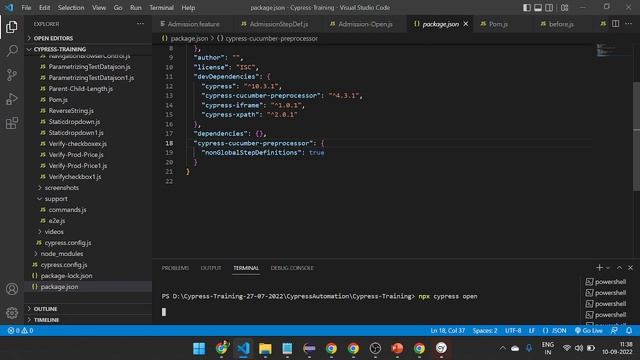The height and width of the screenshot is (360, 640).
Task: Open the Customize Layout icon
Action: pos(564,8)
